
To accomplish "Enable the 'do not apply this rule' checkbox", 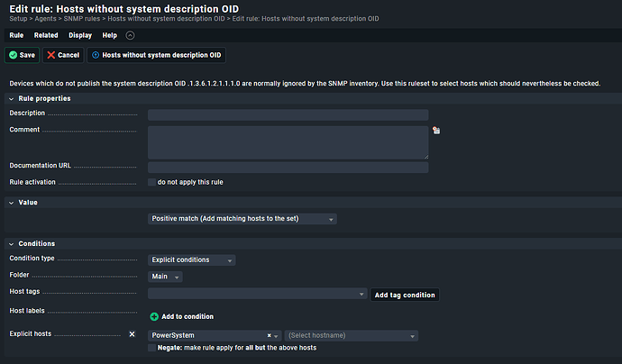I will 151,182.
